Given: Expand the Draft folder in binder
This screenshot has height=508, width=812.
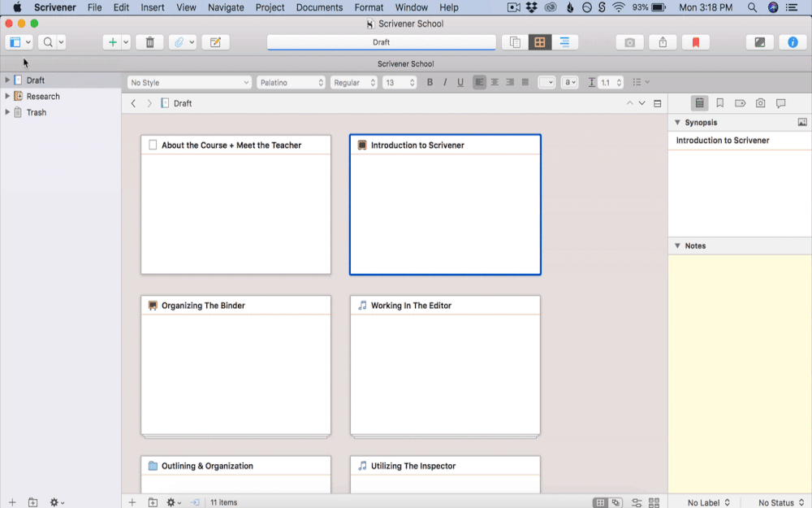Looking at the screenshot, I should click(7, 80).
